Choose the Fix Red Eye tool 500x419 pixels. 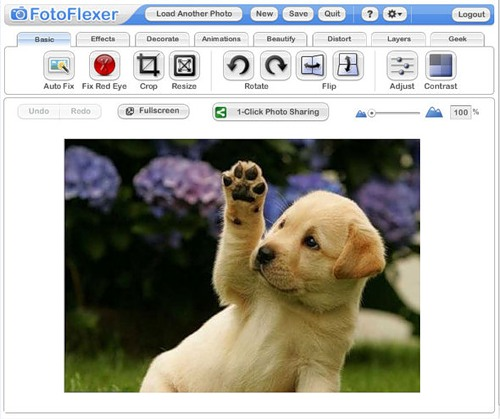[x=104, y=65]
